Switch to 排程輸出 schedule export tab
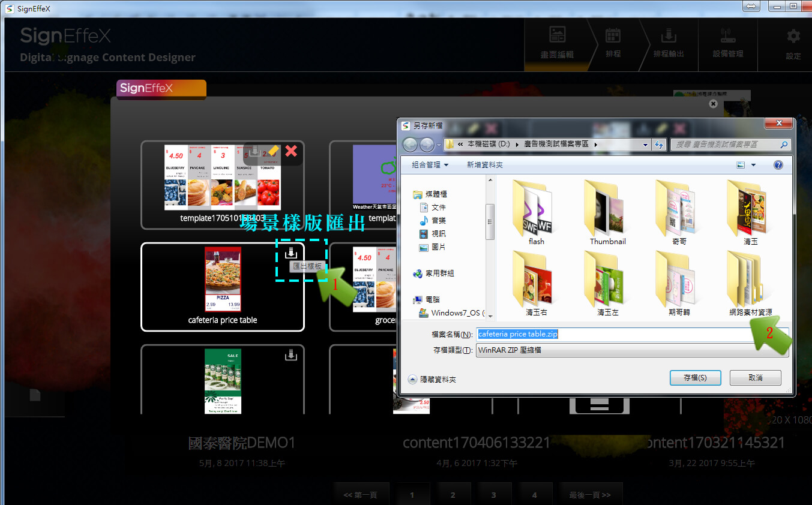This screenshot has height=505, width=812. tap(668, 42)
